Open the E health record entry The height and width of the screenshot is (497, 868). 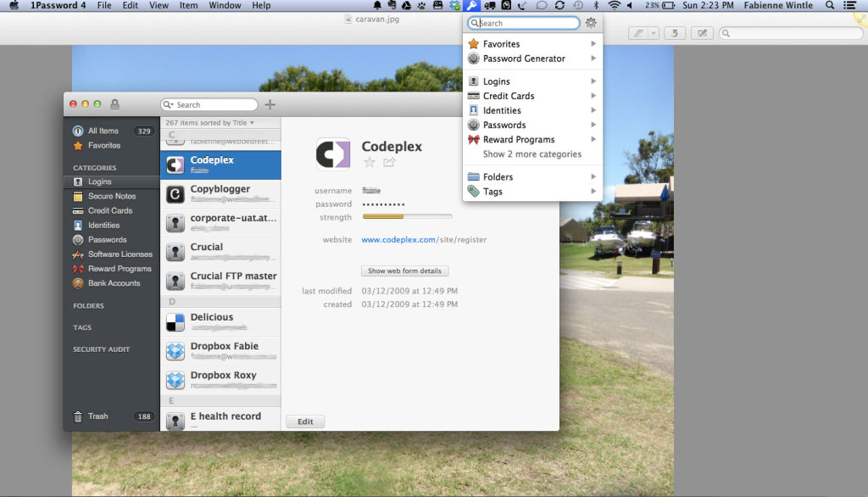[220, 420]
